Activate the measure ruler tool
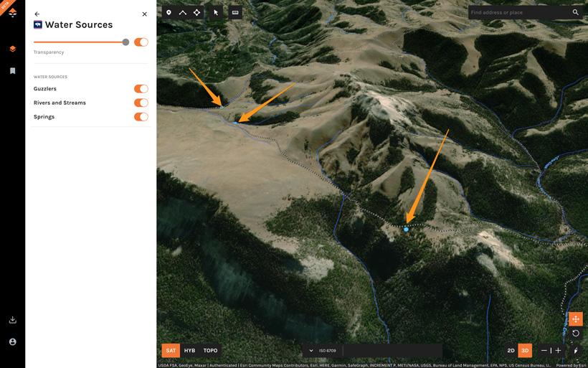 coord(235,12)
